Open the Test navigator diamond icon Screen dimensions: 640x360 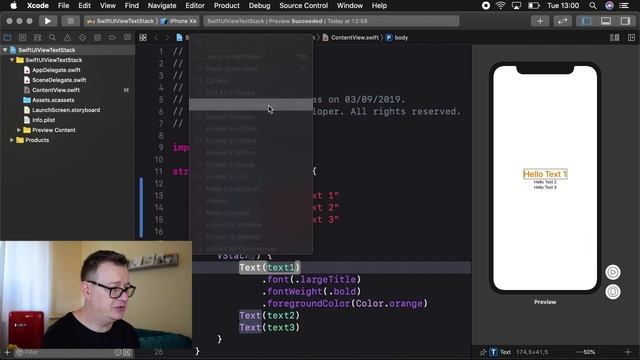[x=82, y=38]
